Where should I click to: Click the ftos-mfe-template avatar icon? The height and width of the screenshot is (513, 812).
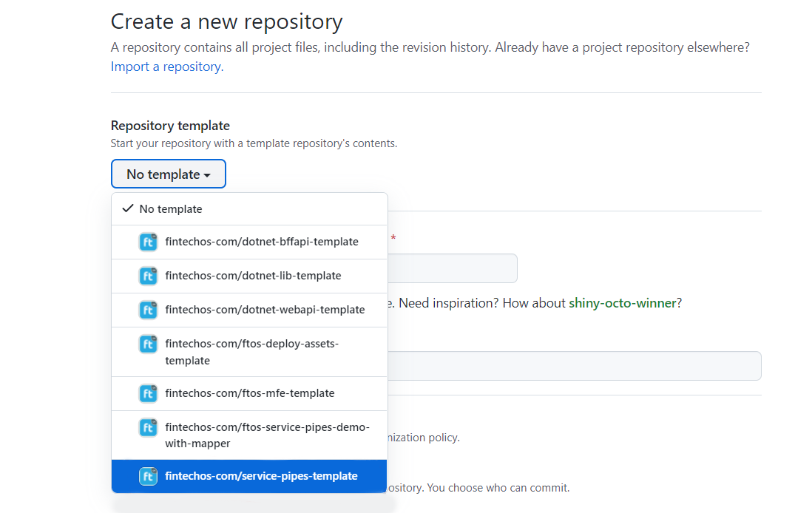[x=148, y=393]
